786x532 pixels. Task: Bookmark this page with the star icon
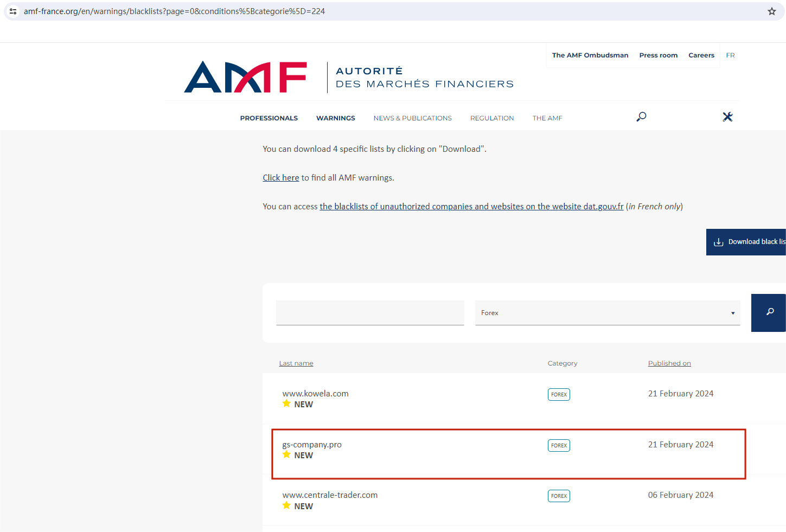pos(772,11)
